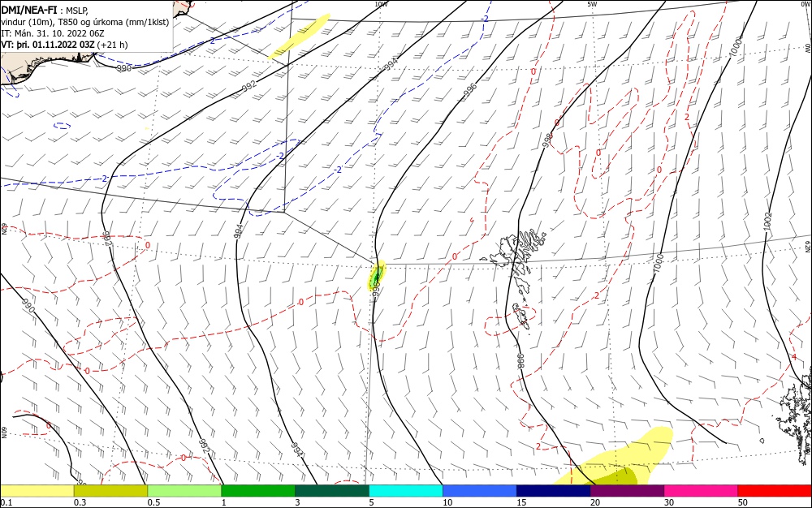Click the yellow 0.1 legend swatch

[37, 491]
